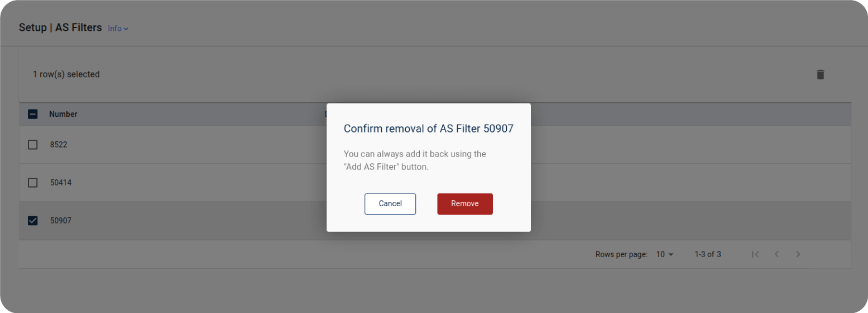Open the rows per page dropdown
Viewport: 868px width, 313px height.
pyautogui.click(x=665, y=254)
